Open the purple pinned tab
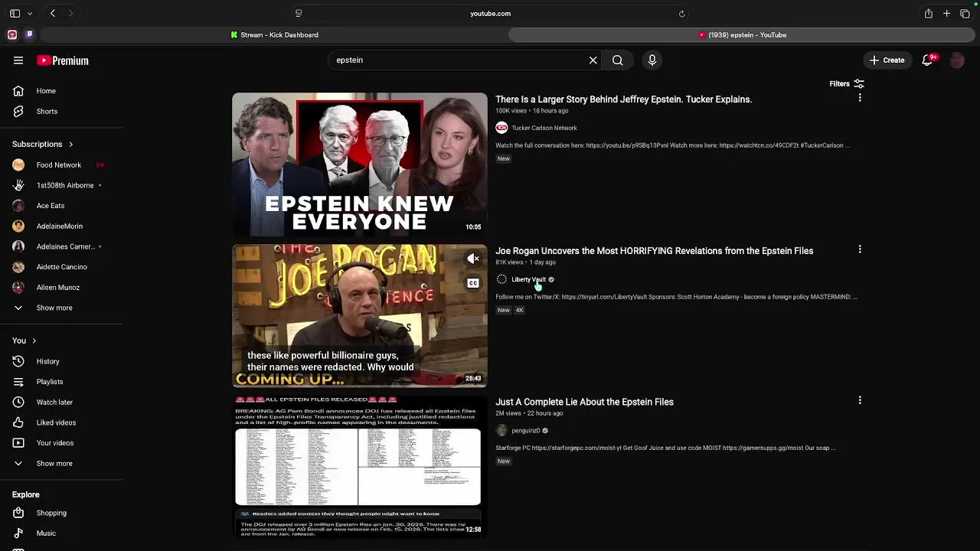980x551 pixels. (29, 35)
